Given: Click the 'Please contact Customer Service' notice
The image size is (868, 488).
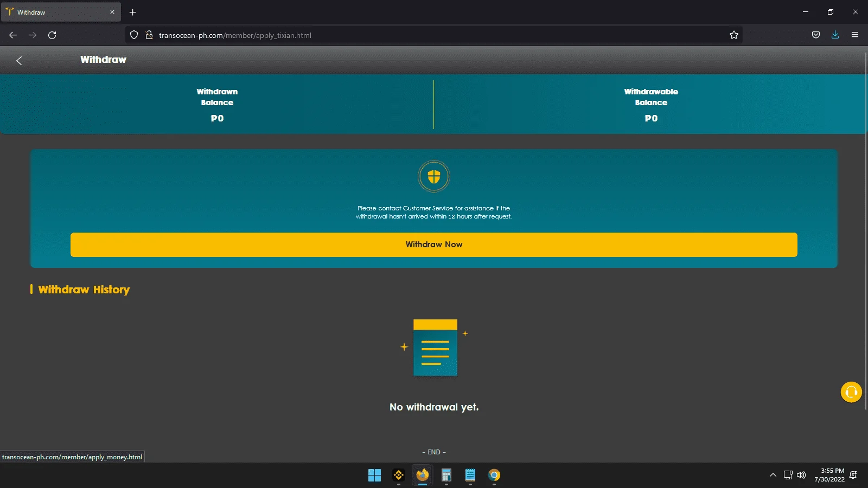Looking at the screenshot, I should tap(434, 212).
